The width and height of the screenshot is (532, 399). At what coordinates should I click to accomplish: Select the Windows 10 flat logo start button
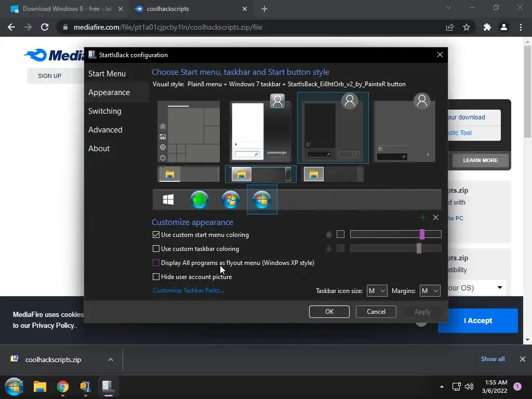(168, 199)
